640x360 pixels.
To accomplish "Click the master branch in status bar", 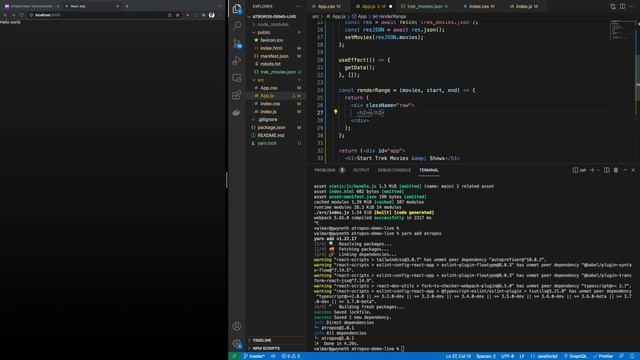I will pyautogui.click(x=254, y=356).
